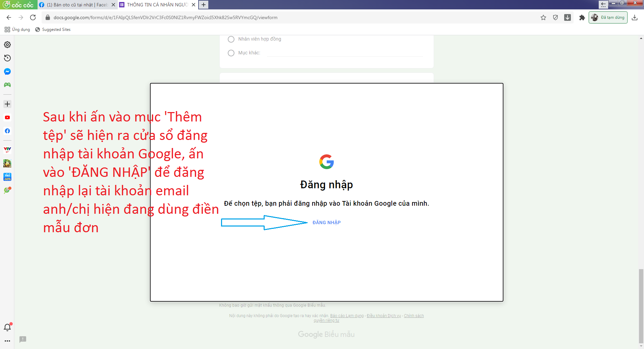The image size is (644, 349).
Task: Open the shield protection icon in address bar
Action: tap(555, 17)
